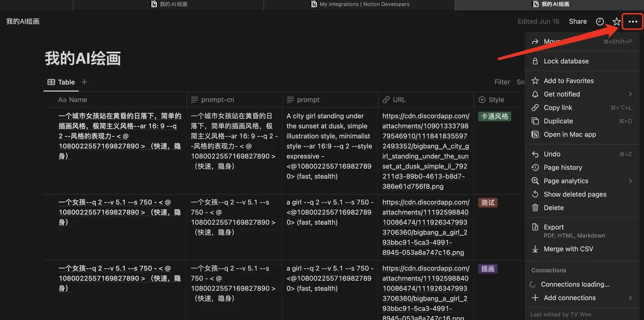Star this page using the favorite icon
Image resolution: width=644 pixels, height=320 pixels.
click(x=617, y=21)
